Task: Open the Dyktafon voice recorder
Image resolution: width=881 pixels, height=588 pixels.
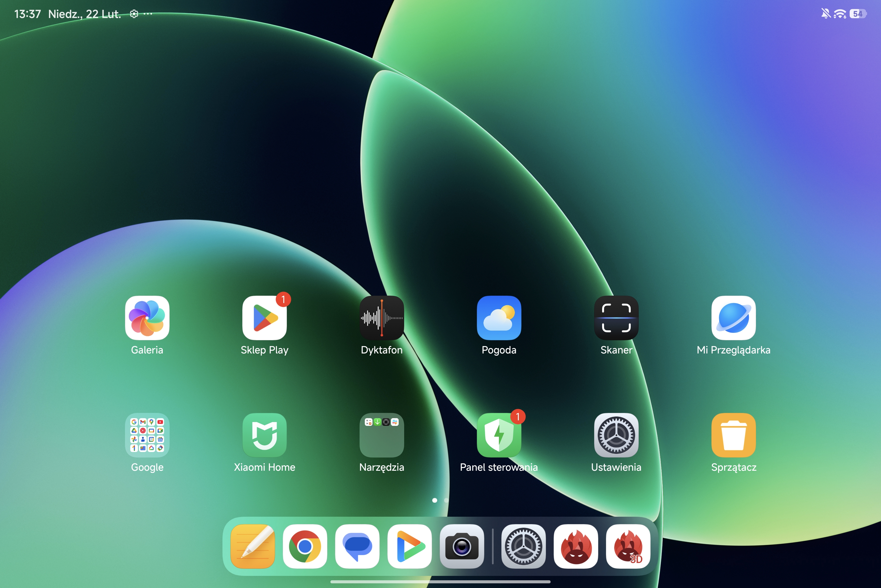Action: 381,318
